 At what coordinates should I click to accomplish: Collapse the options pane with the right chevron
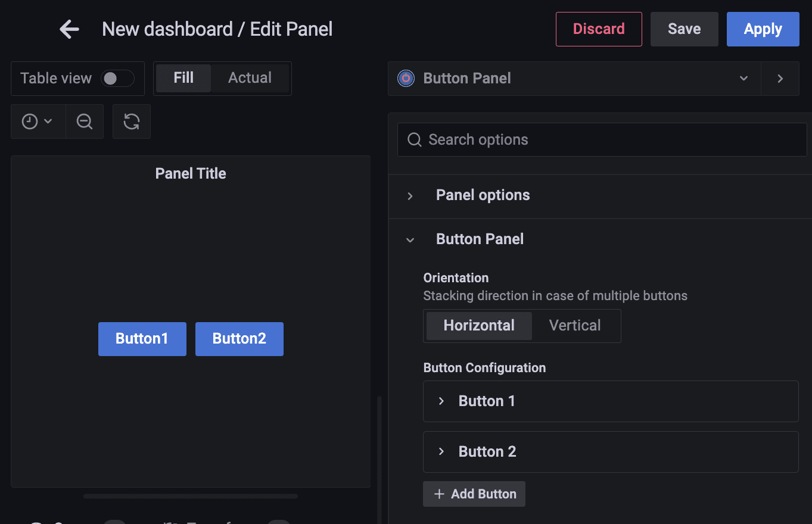pyautogui.click(x=780, y=78)
